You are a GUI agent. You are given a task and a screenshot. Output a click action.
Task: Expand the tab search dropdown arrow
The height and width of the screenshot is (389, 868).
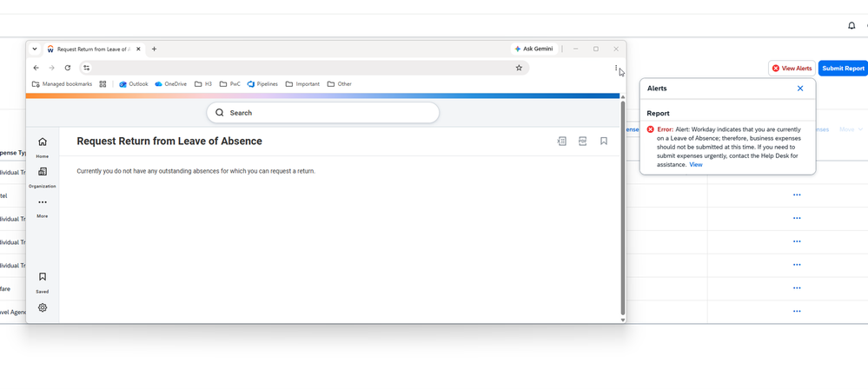click(35, 49)
